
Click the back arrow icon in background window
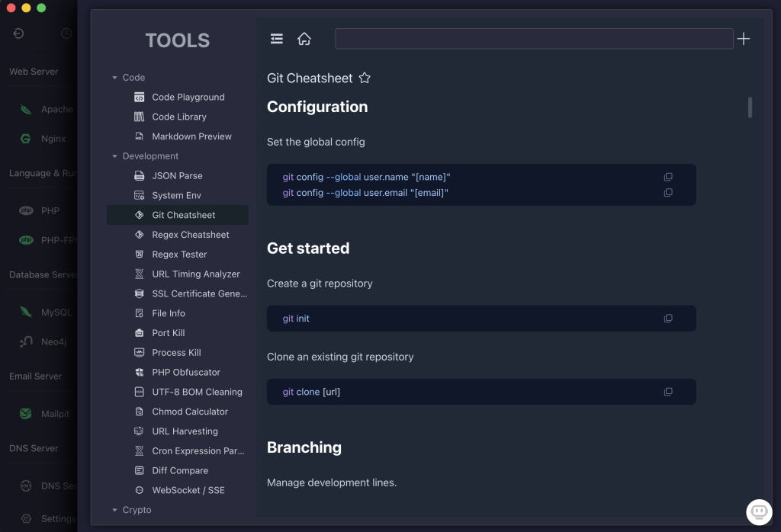point(18,34)
